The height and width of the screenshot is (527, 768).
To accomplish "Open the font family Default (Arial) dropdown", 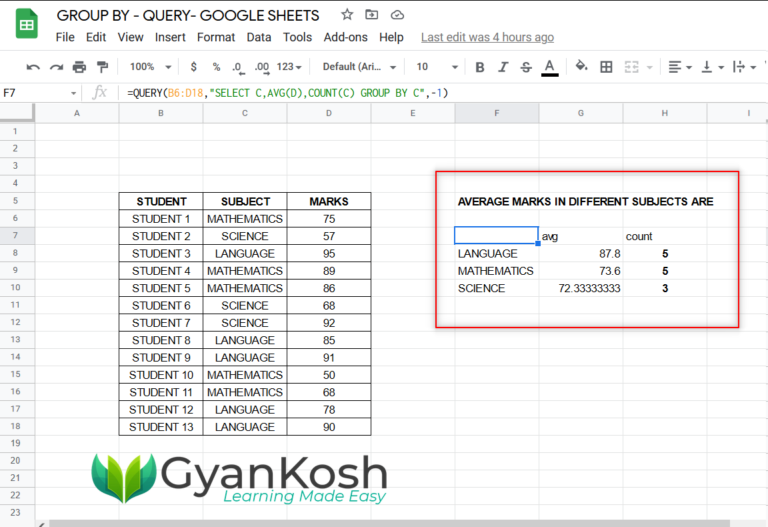I will click(x=359, y=67).
